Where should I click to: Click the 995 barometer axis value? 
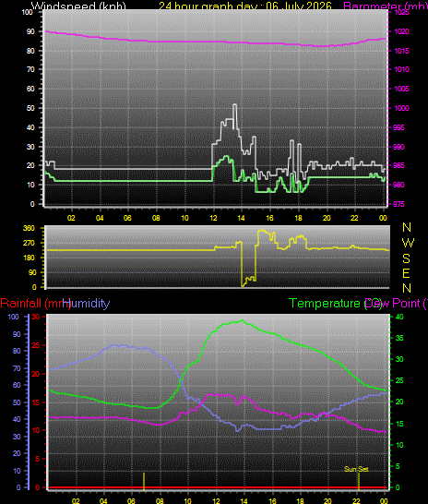pyautogui.click(x=399, y=127)
